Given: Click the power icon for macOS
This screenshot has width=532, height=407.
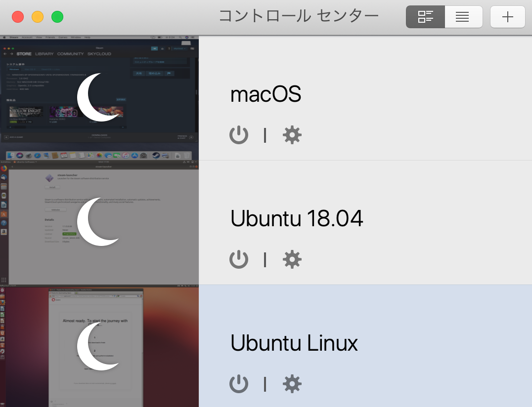Looking at the screenshot, I should [239, 135].
